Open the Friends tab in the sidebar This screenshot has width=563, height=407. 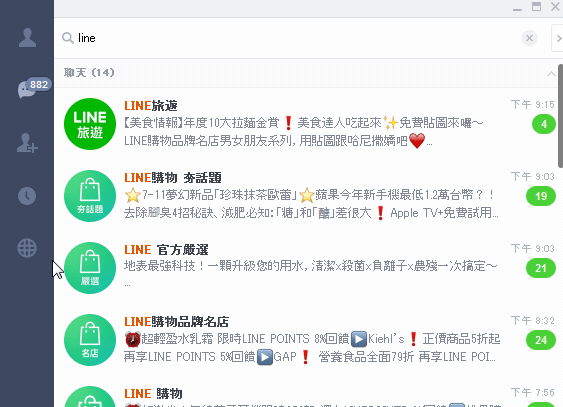[x=27, y=38]
